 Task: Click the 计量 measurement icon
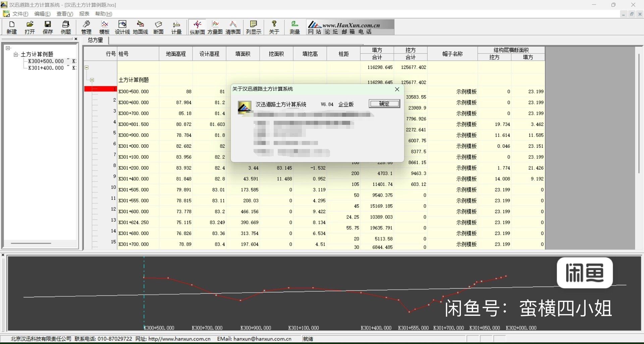176,27
